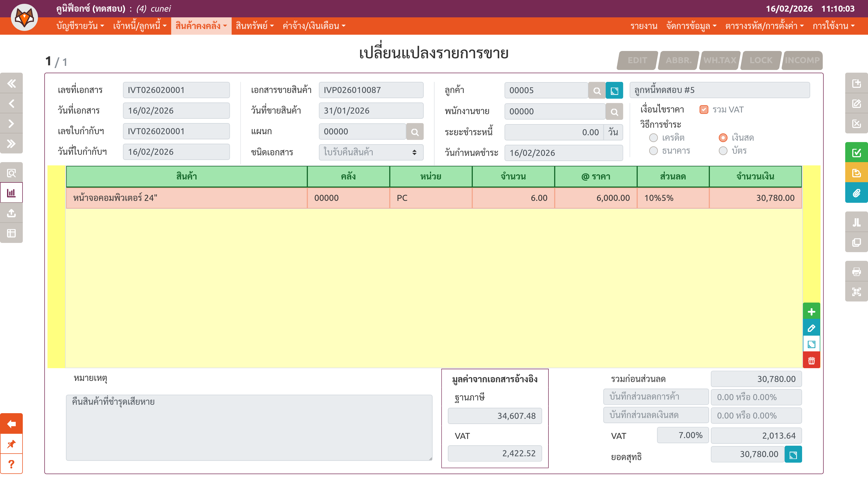The height and width of the screenshot is (488, 868).
Task: Click the bar chart icon in left sidebar
Action: 11,193
